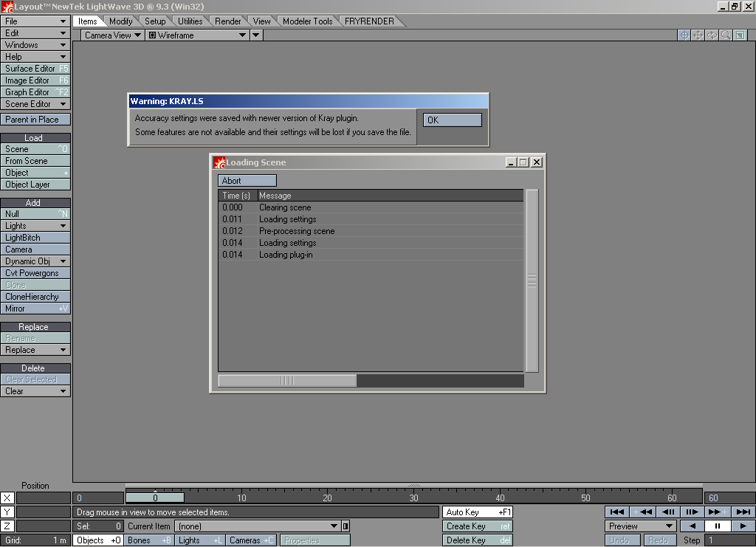Switch to the Utilities tab
756x547 pixels.
tap(190, 21)
